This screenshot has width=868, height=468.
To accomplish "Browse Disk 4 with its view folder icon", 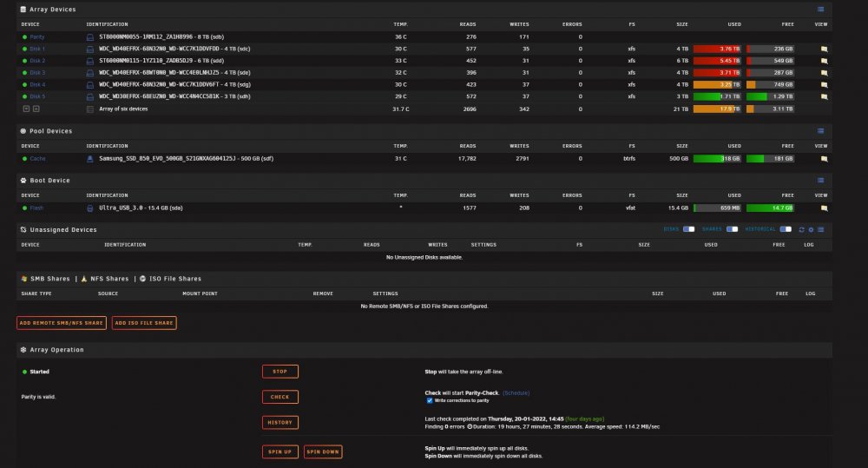I will tap(824, 85).
